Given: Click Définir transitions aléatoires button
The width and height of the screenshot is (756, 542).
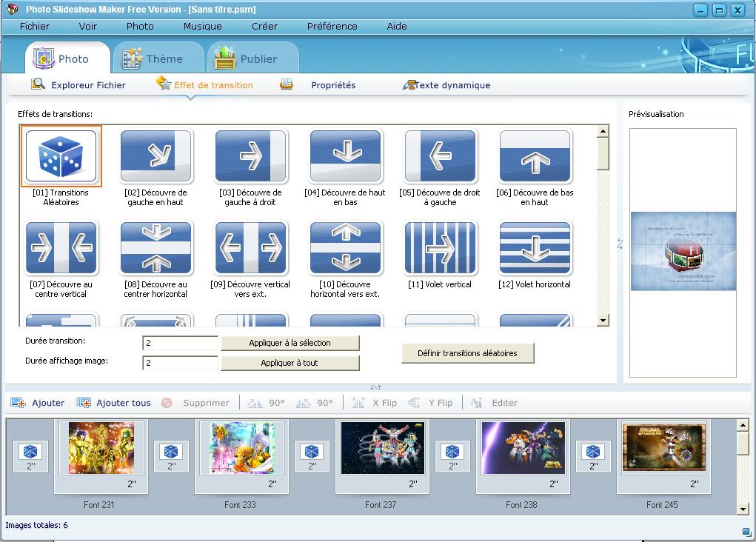Looking at the screenshot, I should [x=467, y=353].
